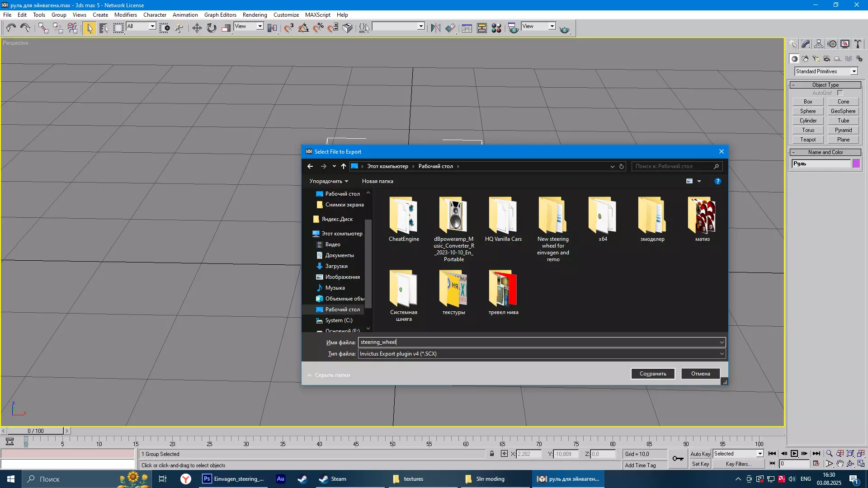This screenshot has width=868, height=488.
Task: Activate the Rotate tool
Action: pyautogui.click(x=211, y=28)
